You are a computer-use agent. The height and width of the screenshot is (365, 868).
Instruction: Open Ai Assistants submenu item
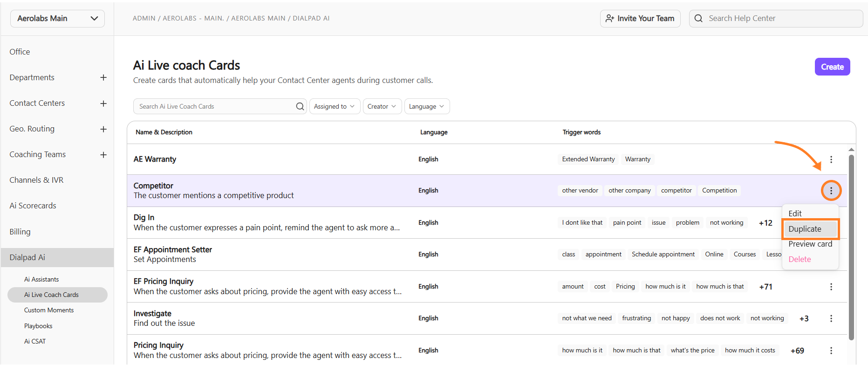pos(41,279)
